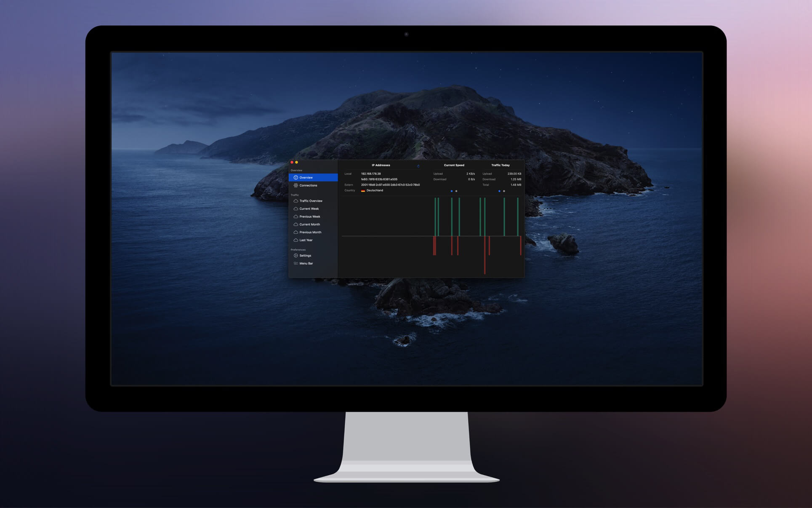812x508 pixels.
Task: Select gray page dot under Current Speed
Action: pyautogui.click(x=456, y=191)
